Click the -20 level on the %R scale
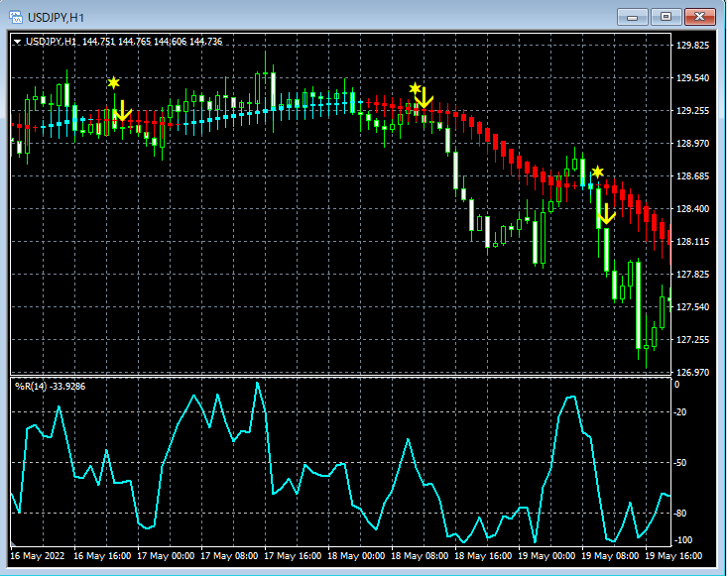This screenshot has height=576, width=728. (x=680, y=412)
